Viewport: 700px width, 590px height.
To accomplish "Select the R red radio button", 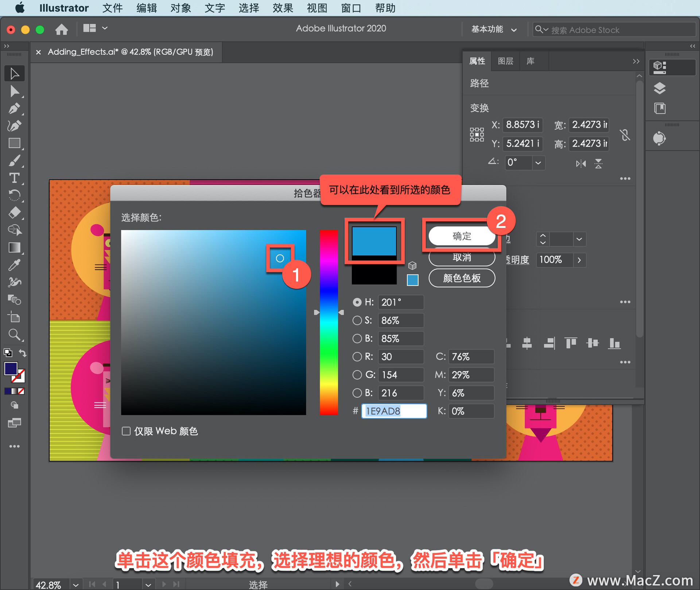I will point(357,357).
